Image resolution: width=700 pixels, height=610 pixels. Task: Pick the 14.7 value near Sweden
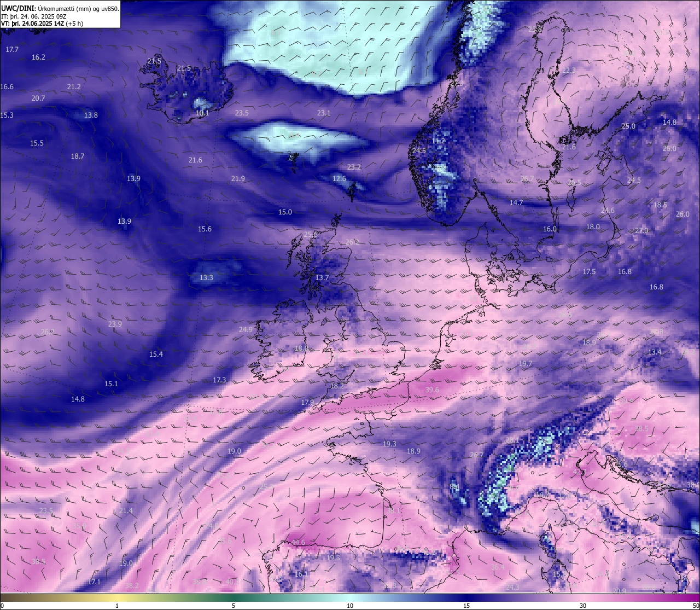pos(516,203)
